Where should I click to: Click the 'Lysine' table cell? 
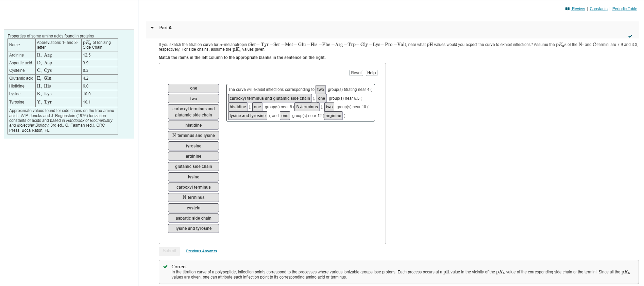coord(22,94)
